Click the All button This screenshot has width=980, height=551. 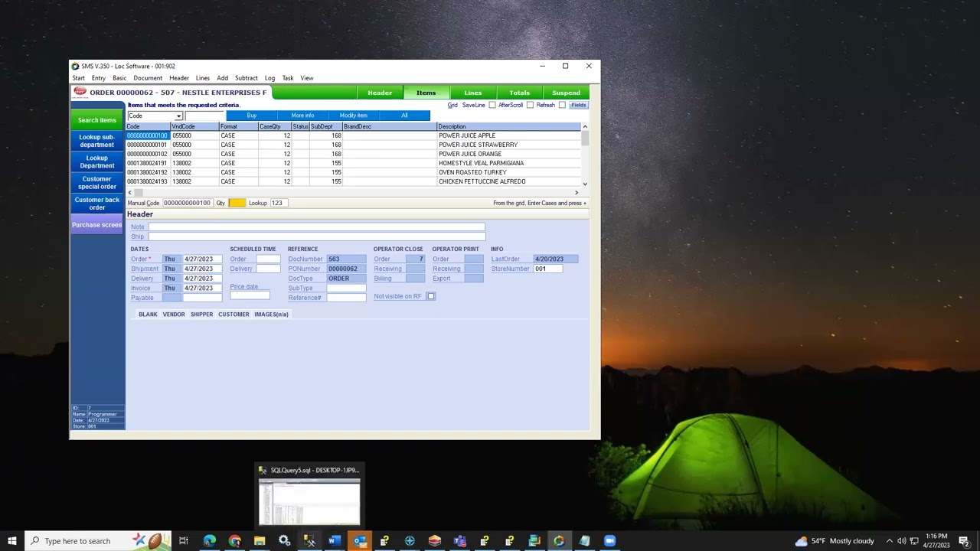coord(404,116)
